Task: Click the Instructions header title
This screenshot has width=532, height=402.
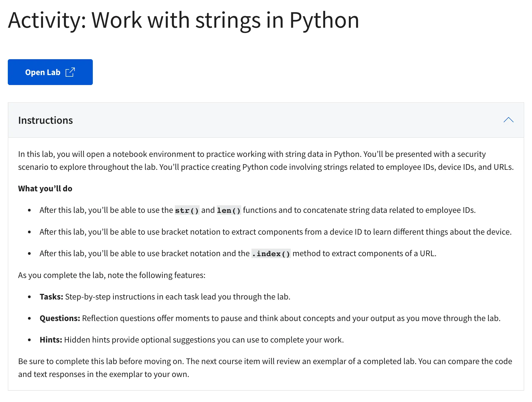Action: [45, 120]
